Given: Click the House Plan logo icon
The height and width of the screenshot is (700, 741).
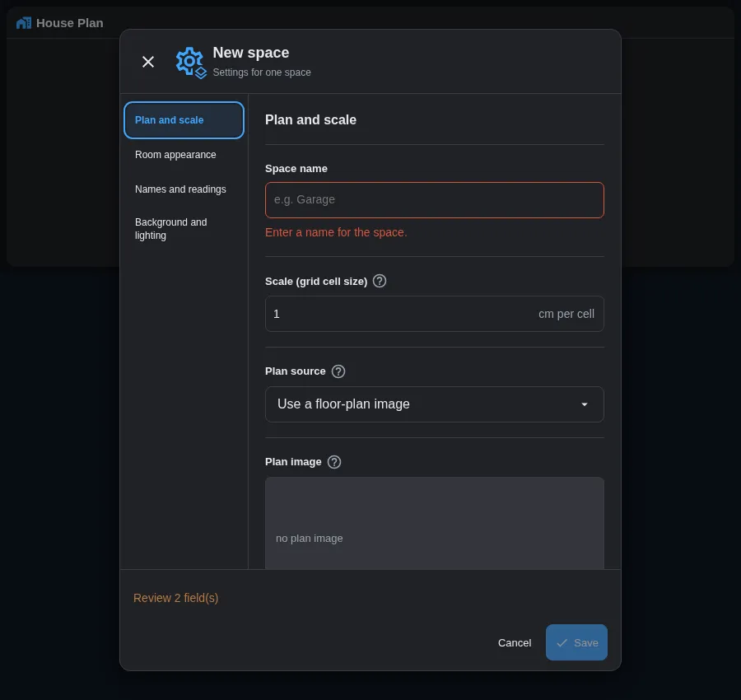Looking at the screenshot, I should pos(24,23).
